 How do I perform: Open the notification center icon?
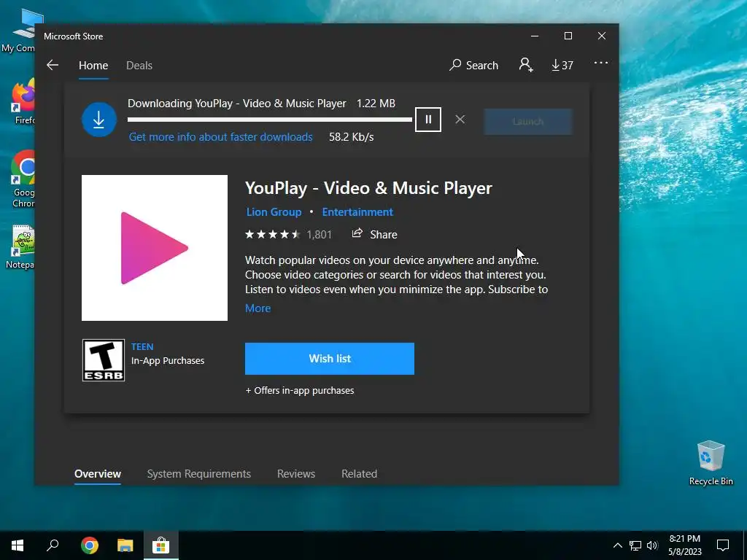723,545
